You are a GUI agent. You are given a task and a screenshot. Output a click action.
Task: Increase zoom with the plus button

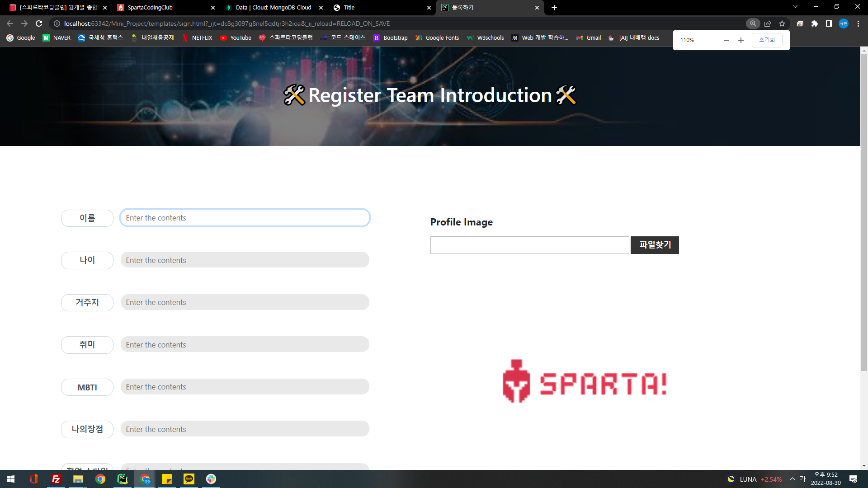point(741,40)
